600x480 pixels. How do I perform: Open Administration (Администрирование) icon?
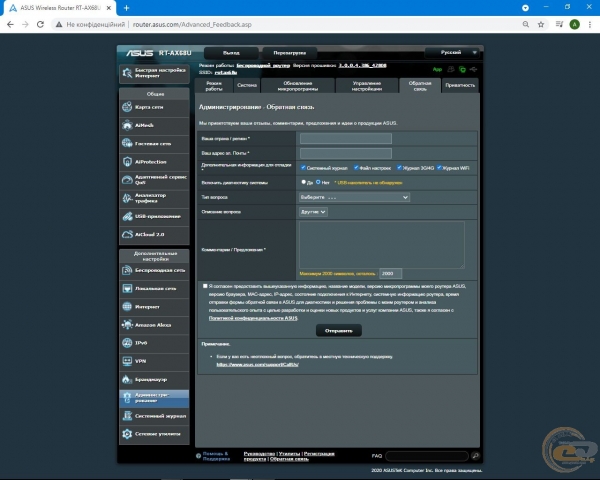[x=127, y=398]
